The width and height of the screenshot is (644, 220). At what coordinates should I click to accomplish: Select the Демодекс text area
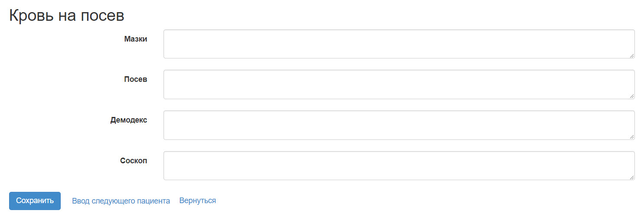pyautogui.click(x=399, y=125)
